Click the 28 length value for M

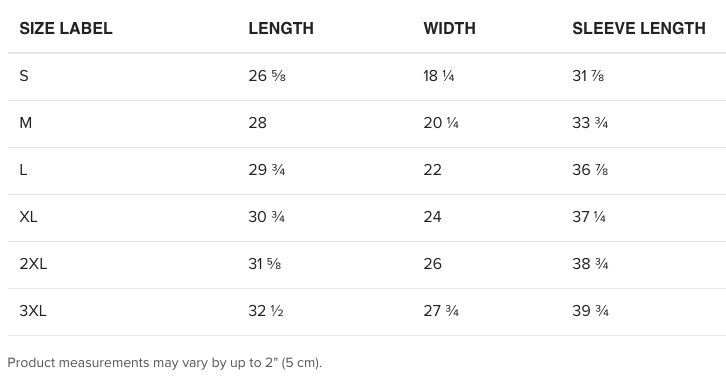point(257,123)
